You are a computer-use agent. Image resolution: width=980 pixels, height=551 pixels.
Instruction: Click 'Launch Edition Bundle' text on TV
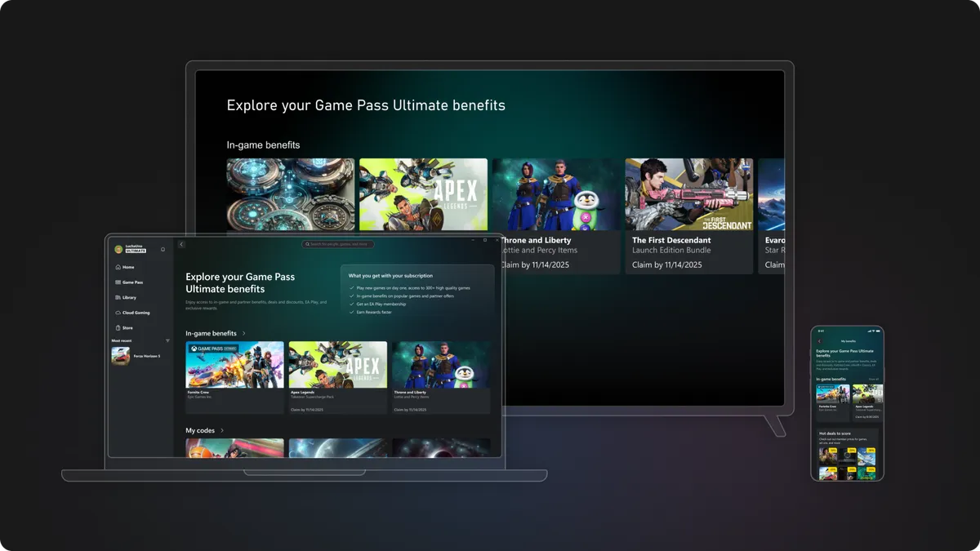click(671, 251)
